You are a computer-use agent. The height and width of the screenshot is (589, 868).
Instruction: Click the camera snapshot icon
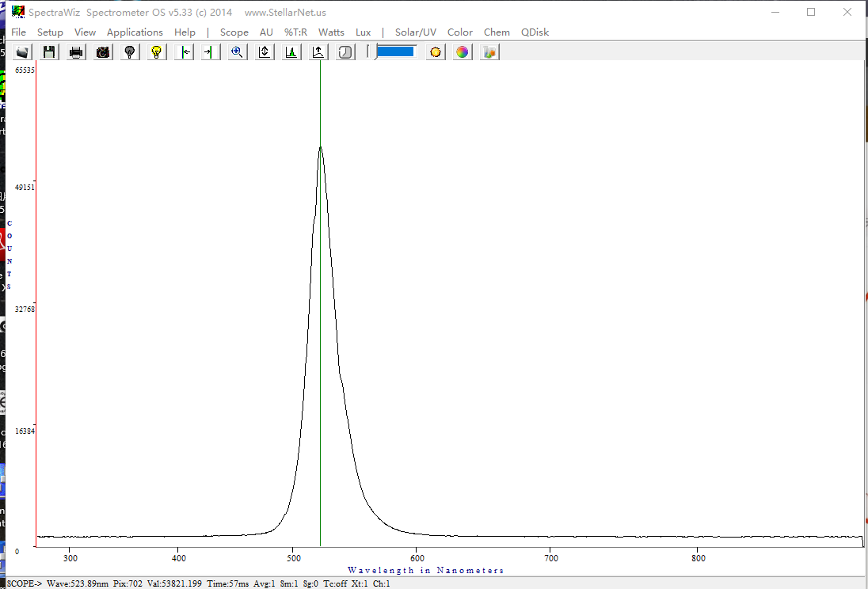pos(103,52)
